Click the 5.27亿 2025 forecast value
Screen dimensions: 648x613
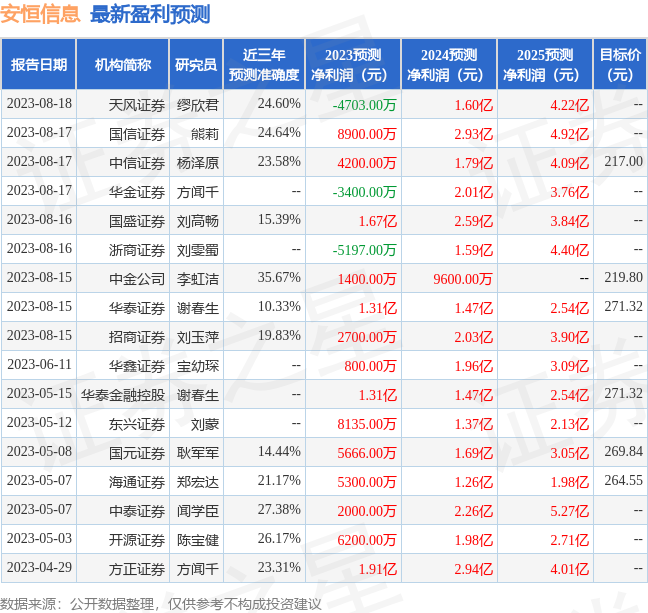tap(569, 511)
